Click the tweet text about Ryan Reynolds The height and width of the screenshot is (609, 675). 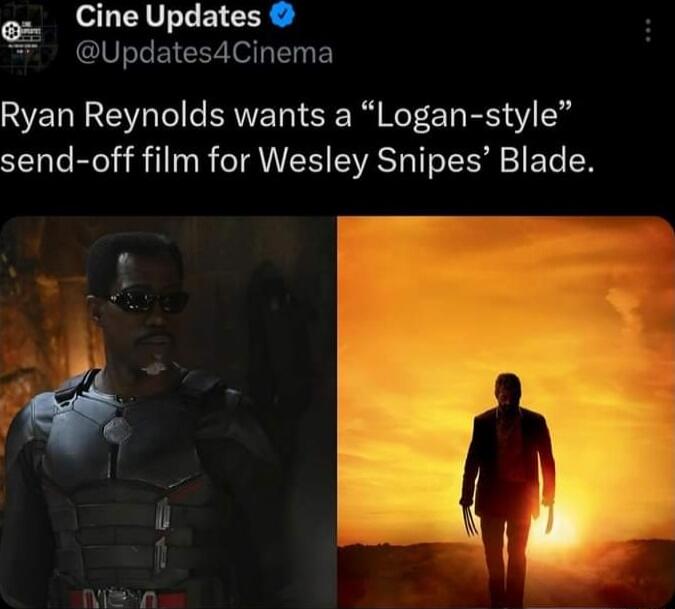pos(297,139)
